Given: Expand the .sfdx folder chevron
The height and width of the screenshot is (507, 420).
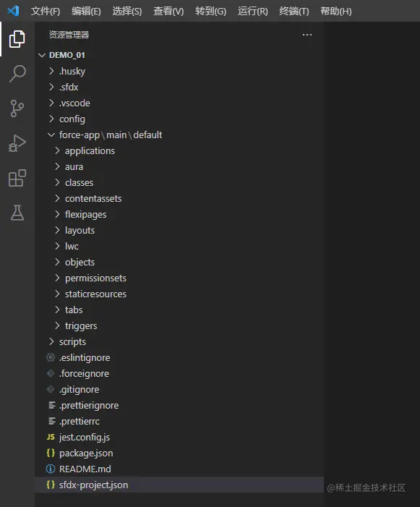Looking at the screenshot, I should click(51, 87).
